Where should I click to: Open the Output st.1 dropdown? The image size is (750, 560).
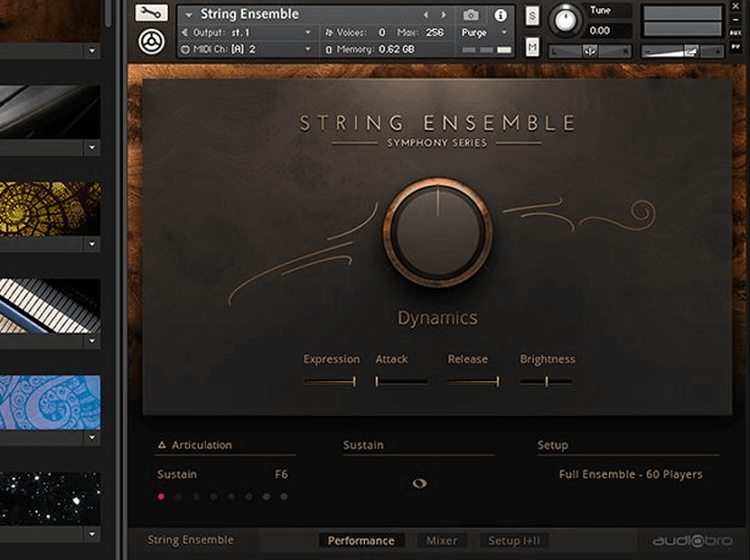point(308,33)
